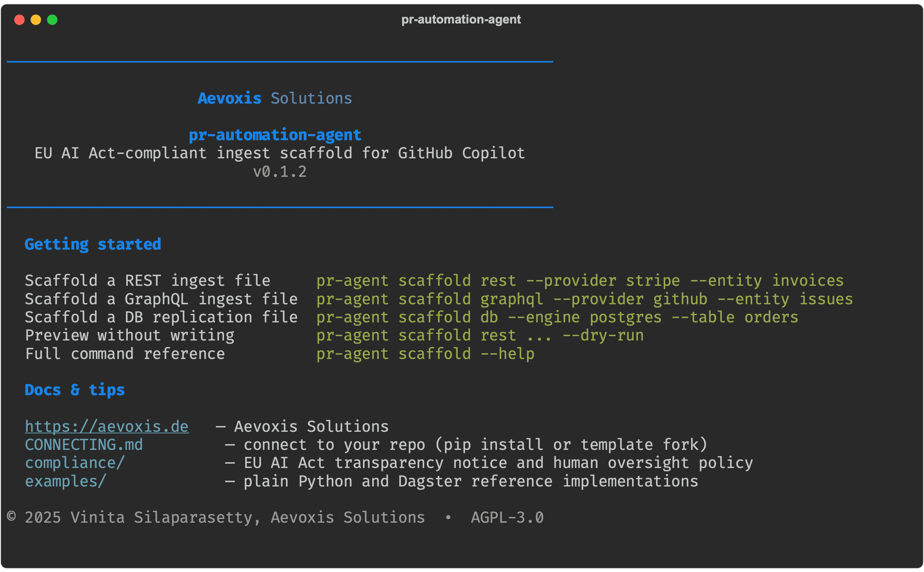The width and height of the screenshot is (924, 572).
Task: Click the graphql github issues scaffold command
Action: [584, 299]
